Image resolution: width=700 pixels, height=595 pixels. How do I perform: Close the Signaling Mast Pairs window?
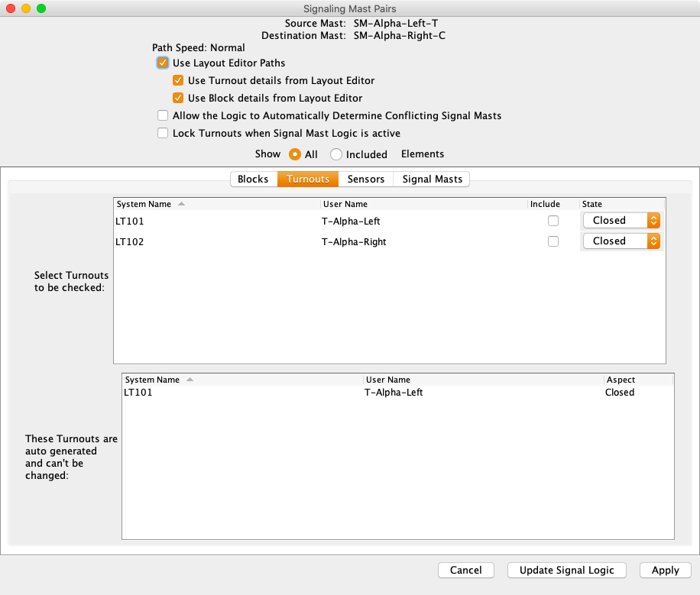(11, 8)
